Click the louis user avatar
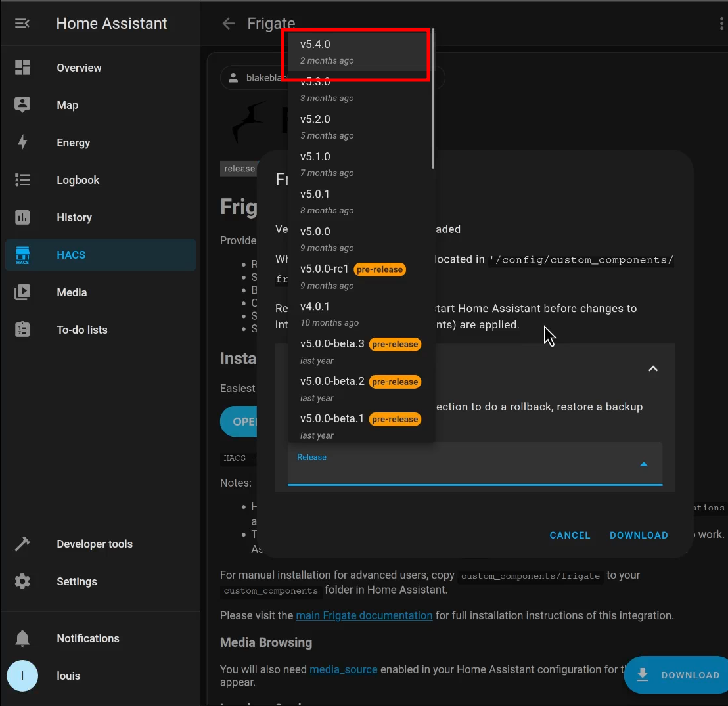Screen dimensions: 728x706 pyautogui.click(x=22, y=676)
